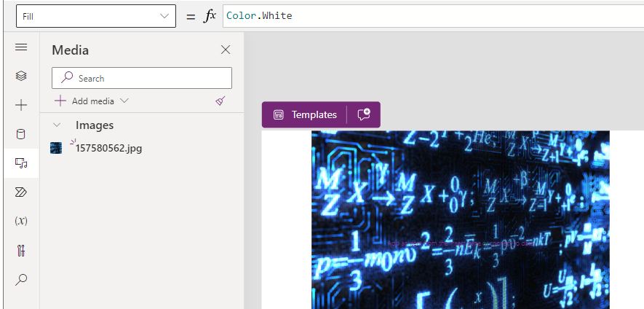This screenshot has width=644, height=309.
Task: Open the Data cylinder icon
Action: coord(21,134)
